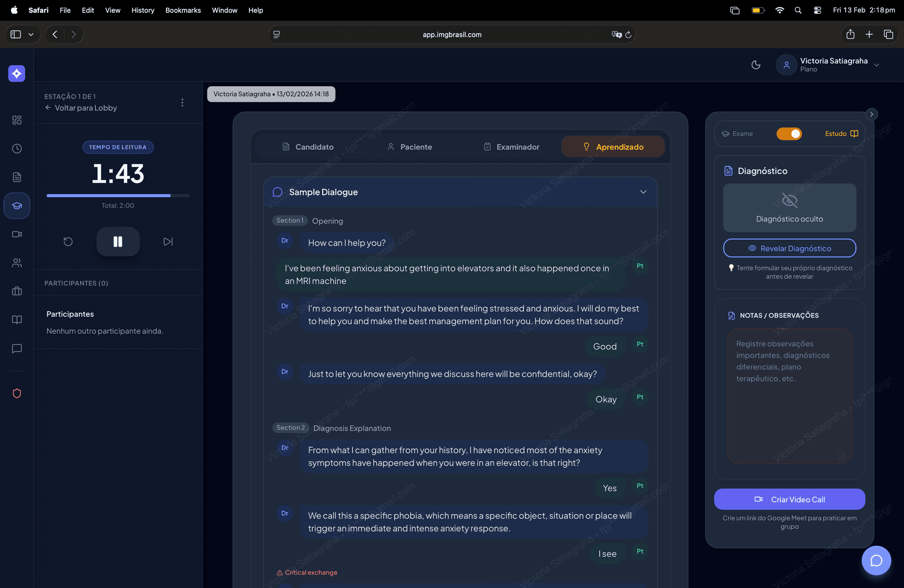The image size is (904, 588).
Task: Go back via Voltar para Lobby
Action: tap(81, 108)
